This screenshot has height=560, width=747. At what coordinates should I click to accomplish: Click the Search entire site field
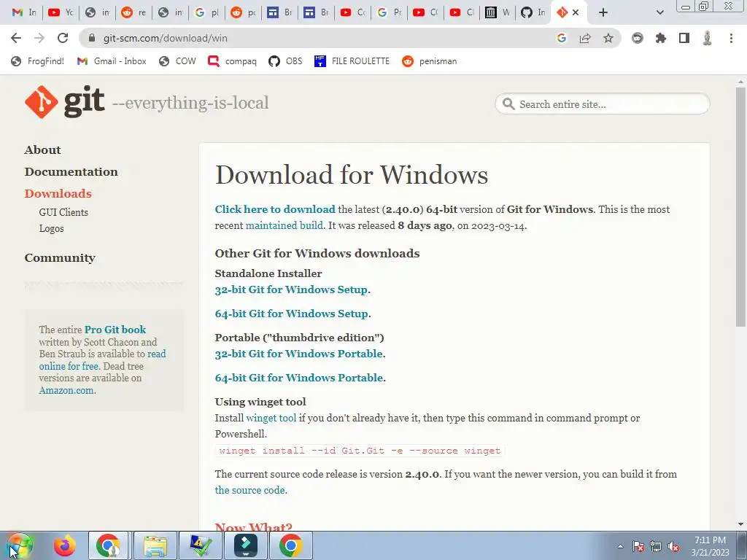coord(602,104)
